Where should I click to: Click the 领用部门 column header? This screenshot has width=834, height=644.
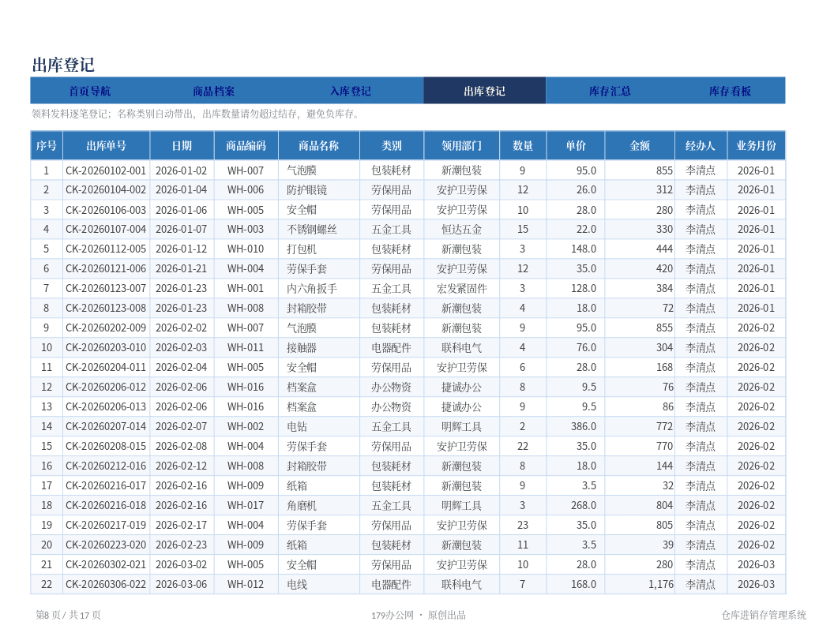[462, 145]
